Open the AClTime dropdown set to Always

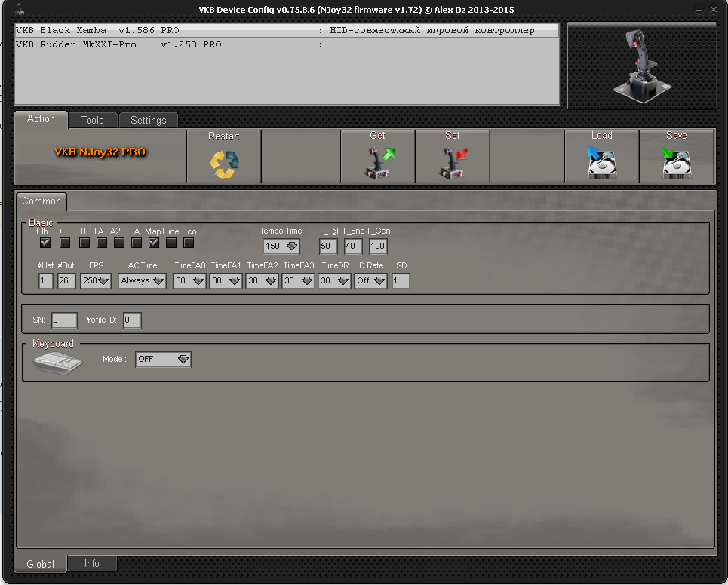142,280
